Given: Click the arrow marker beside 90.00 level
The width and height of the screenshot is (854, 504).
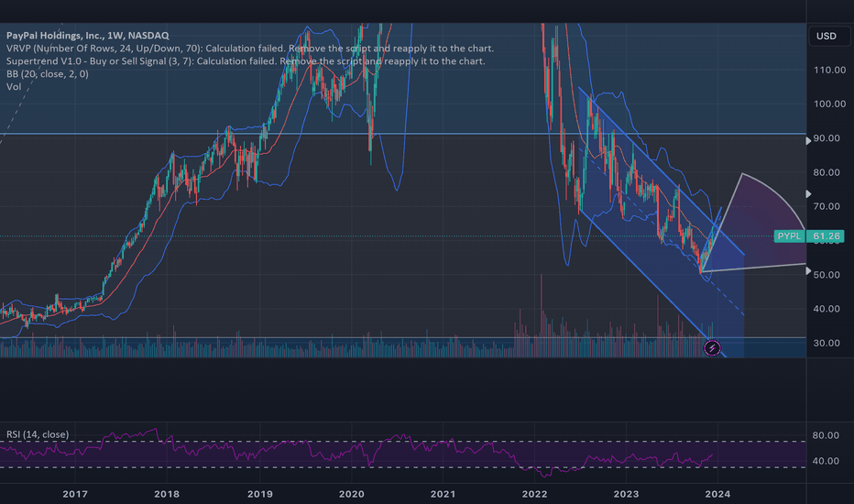Looking at the screenshot, I should pyautogui.click(x=808, y=140).
